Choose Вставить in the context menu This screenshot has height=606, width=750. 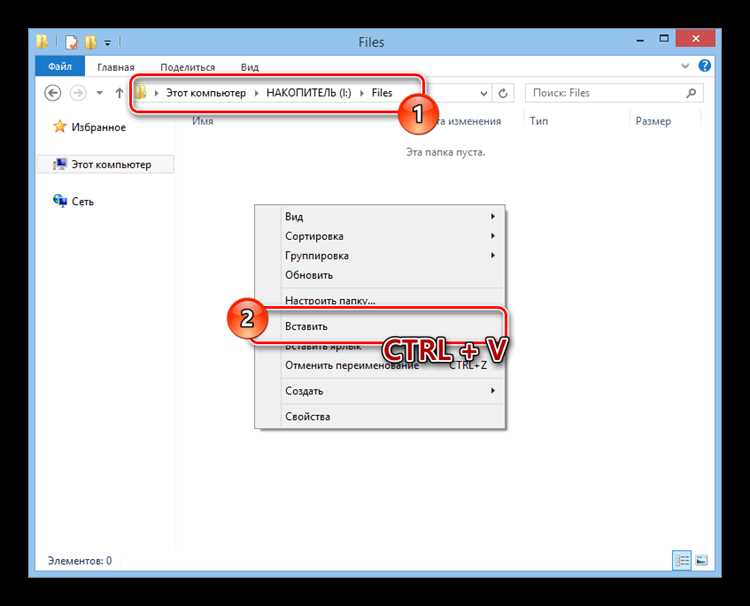(380, 326)
